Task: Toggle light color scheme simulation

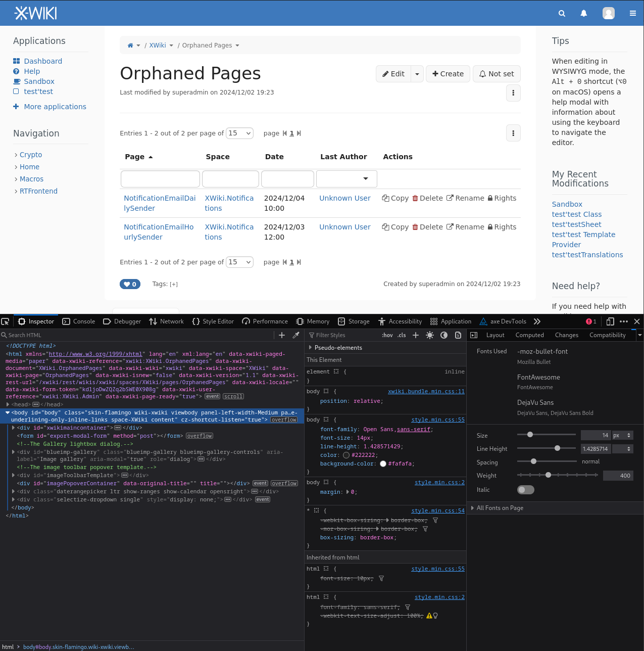Action: tap(430, 335)
